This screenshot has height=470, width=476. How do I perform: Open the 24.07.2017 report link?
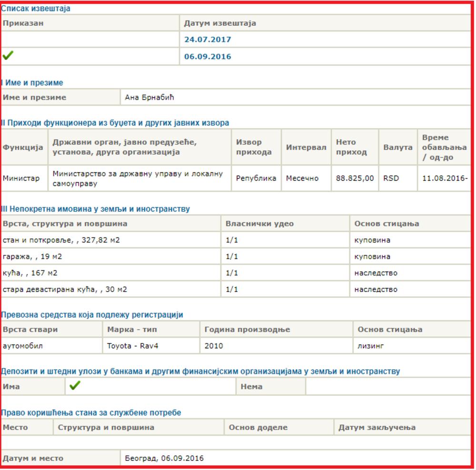click(208, 39)
